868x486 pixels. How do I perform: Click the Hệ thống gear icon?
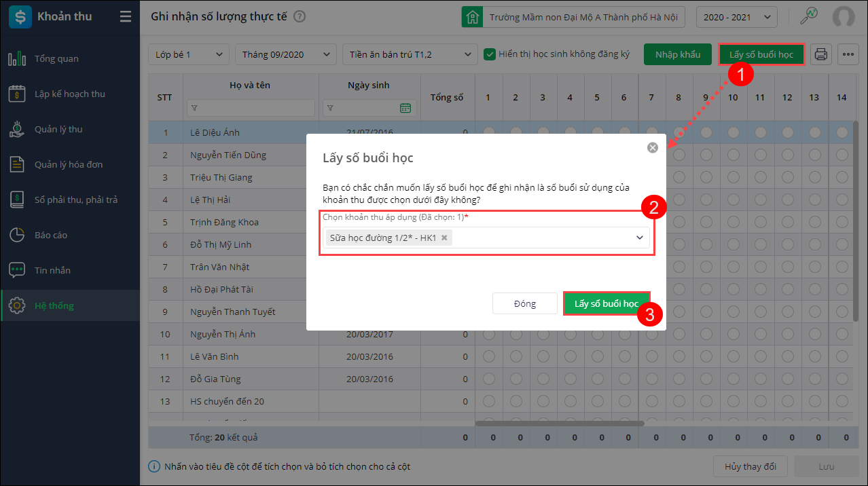17,305
